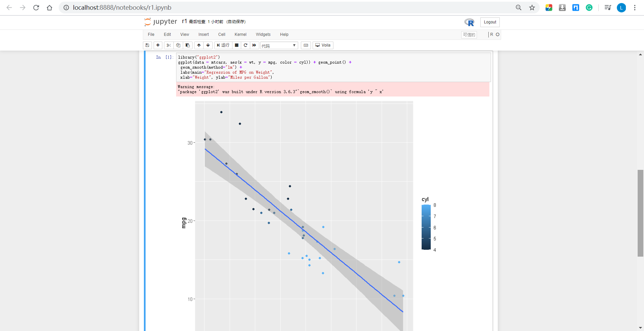Open the browser home page
The height and width of the screenshot is (331, 644).
pos(50,7)
